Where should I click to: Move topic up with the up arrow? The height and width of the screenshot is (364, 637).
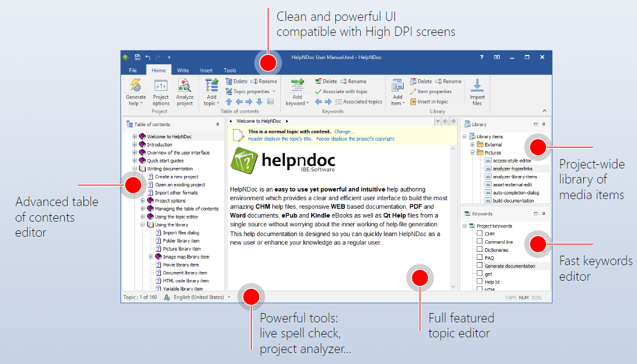click(229, 102)
